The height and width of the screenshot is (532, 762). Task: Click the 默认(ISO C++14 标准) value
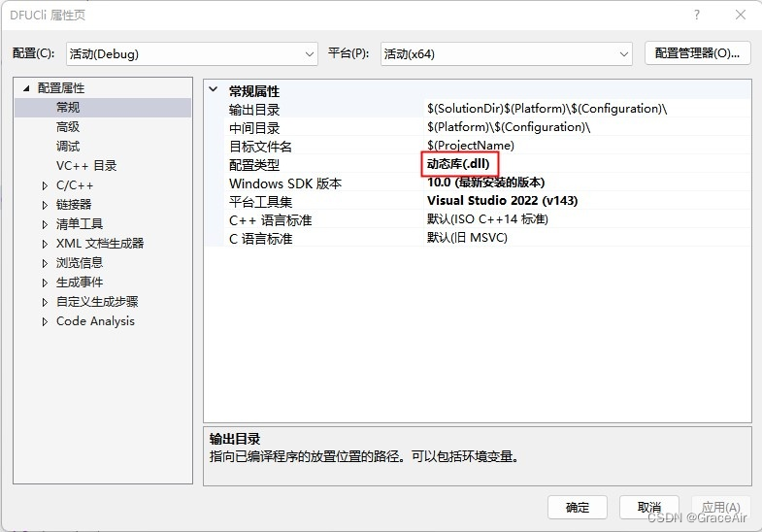[487, 219]
